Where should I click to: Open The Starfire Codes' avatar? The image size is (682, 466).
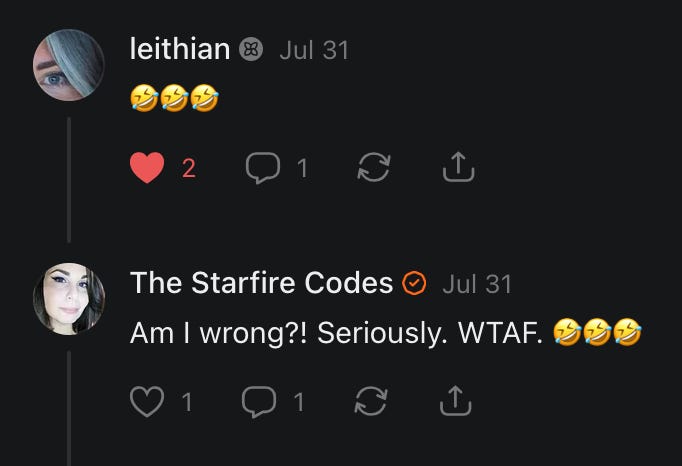(69, 299)
